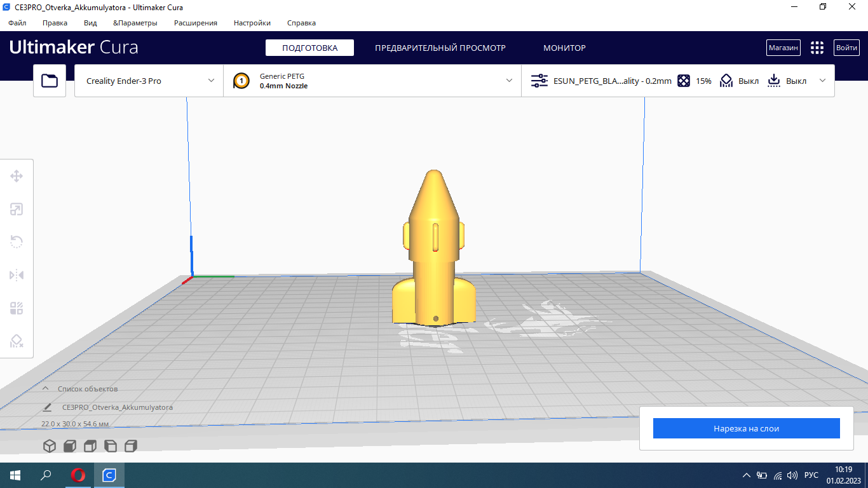Open the Creality Ender-3 Pro printer dropdown

tap(149, 81)
